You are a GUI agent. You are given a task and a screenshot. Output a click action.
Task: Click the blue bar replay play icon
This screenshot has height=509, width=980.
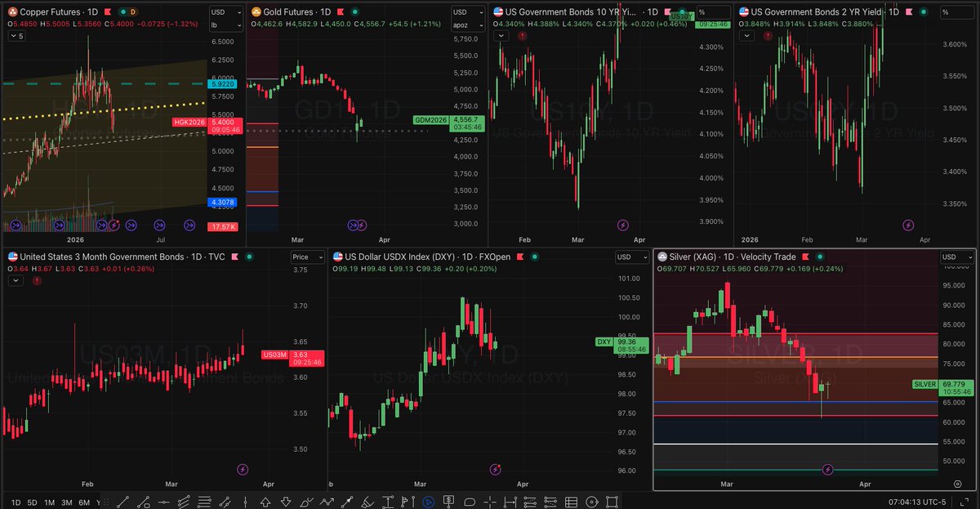point(429,501)
